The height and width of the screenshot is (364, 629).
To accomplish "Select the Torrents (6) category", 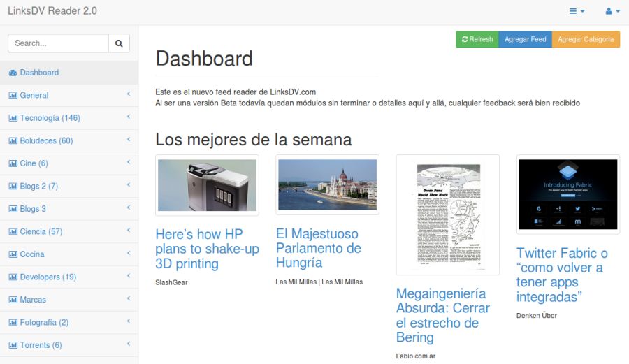I will (x=69, y=345).
